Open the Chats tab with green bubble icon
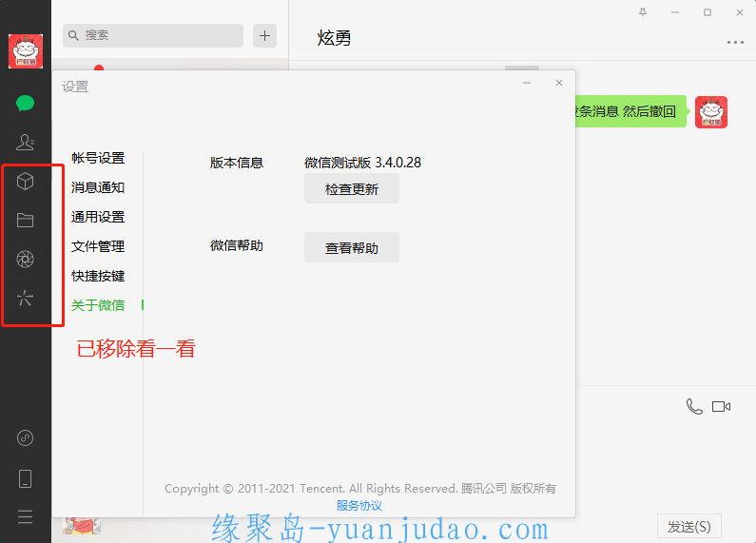This screenshot has width=756, height=543. (x=25, y=103)
